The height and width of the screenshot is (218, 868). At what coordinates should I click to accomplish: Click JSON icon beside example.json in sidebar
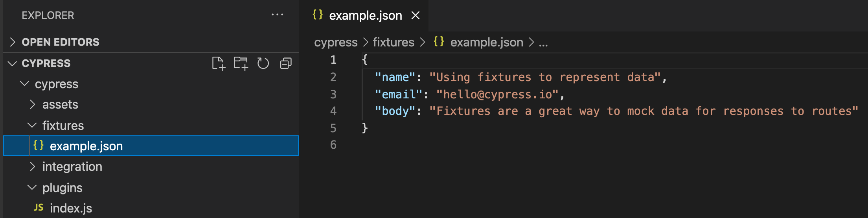pyautogui.click(x=39, y=146)
